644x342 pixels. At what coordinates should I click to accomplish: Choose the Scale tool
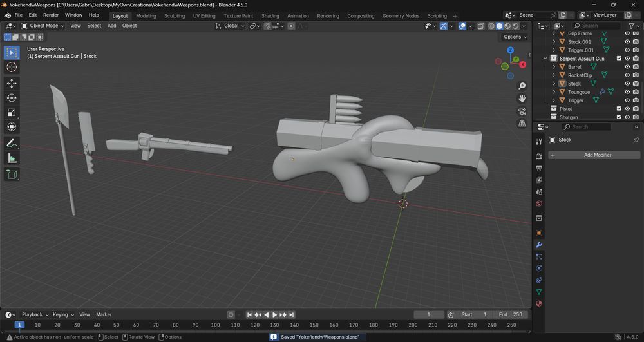point(12,113)
